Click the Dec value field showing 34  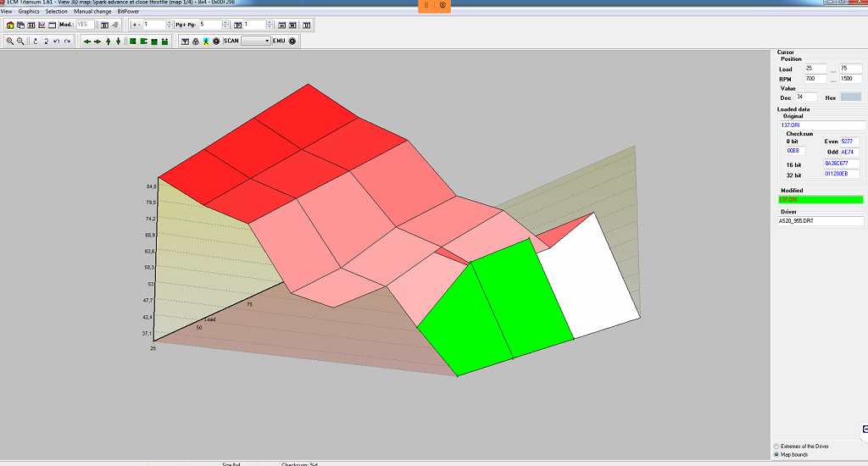[806, 97]
